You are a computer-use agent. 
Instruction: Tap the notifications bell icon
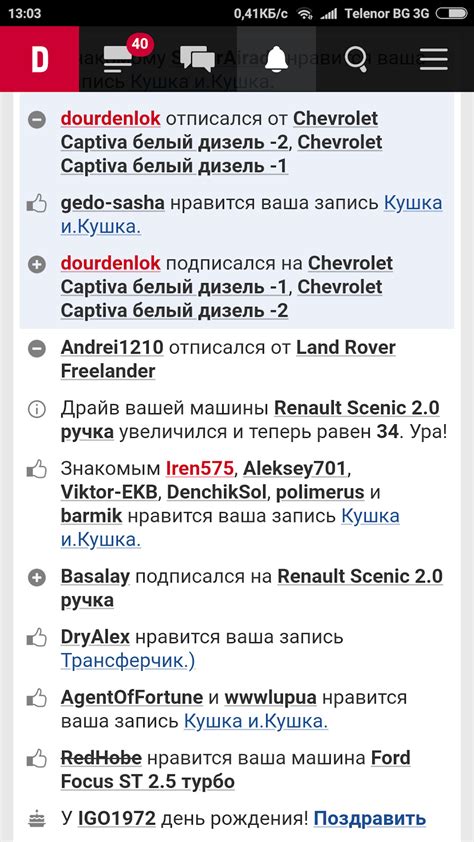pyautogui.click(x=276, y=59)
